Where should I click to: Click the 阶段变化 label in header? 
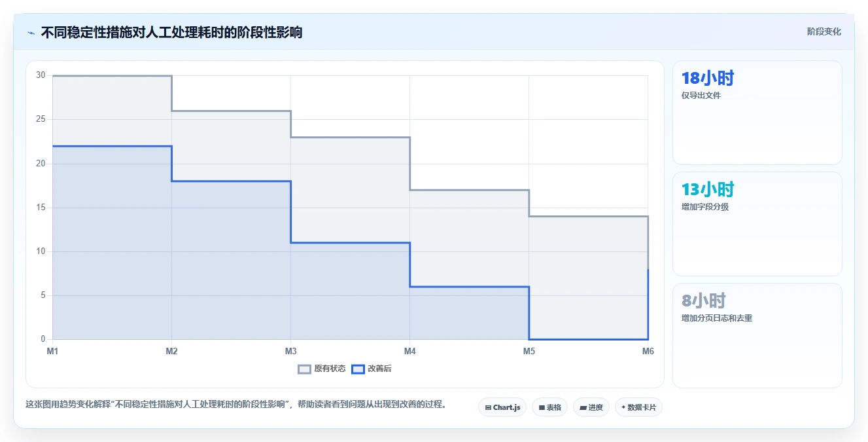point(824,31)
